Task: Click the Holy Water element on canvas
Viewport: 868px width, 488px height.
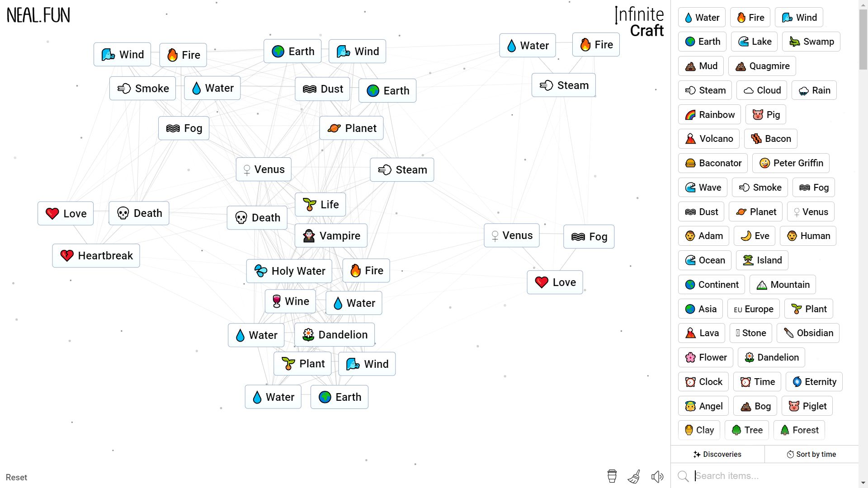Action: [x=290, y=271]
